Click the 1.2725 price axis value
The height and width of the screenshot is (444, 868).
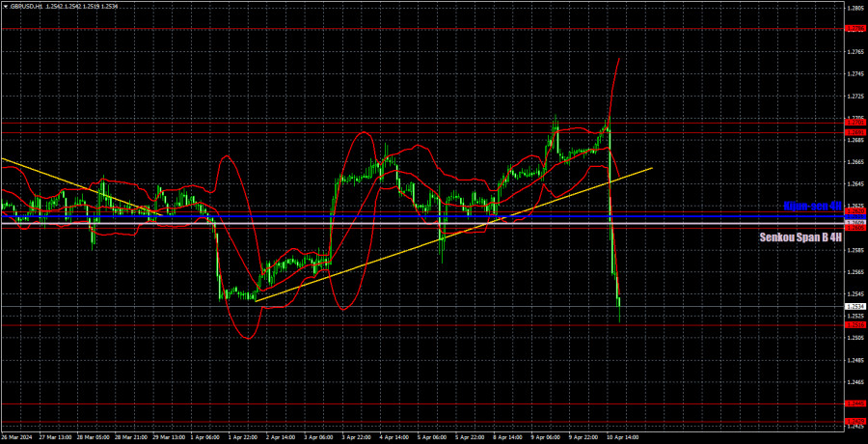point(854,96)
